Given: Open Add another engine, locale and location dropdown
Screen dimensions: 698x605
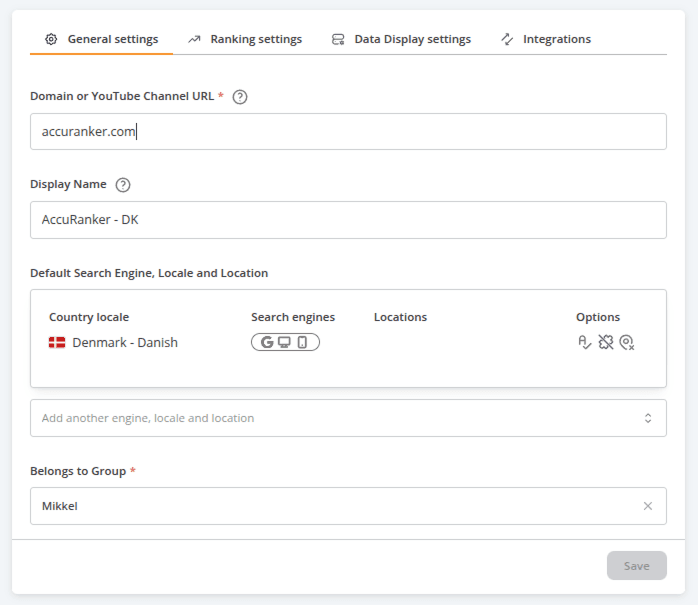Looking at the screenshot, I should click(348, 418).
